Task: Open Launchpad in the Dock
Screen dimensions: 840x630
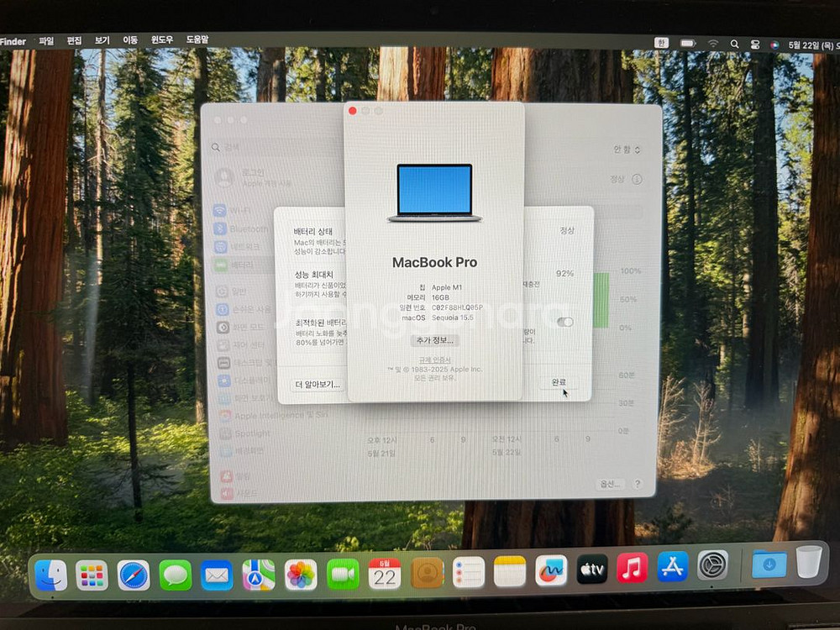Action: tap(92, 575)
